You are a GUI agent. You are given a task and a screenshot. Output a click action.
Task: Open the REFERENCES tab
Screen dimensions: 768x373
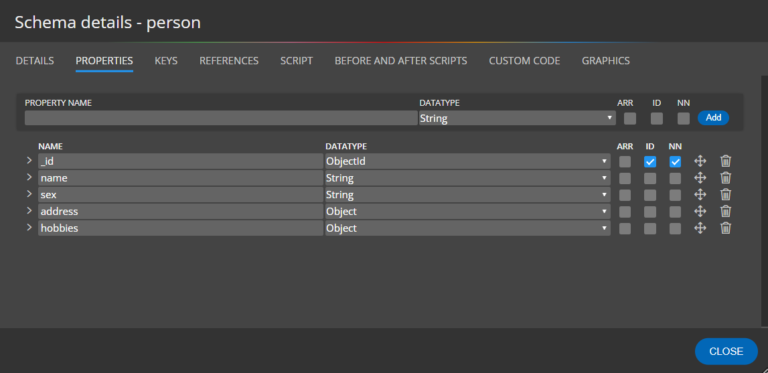coord(229,61)
